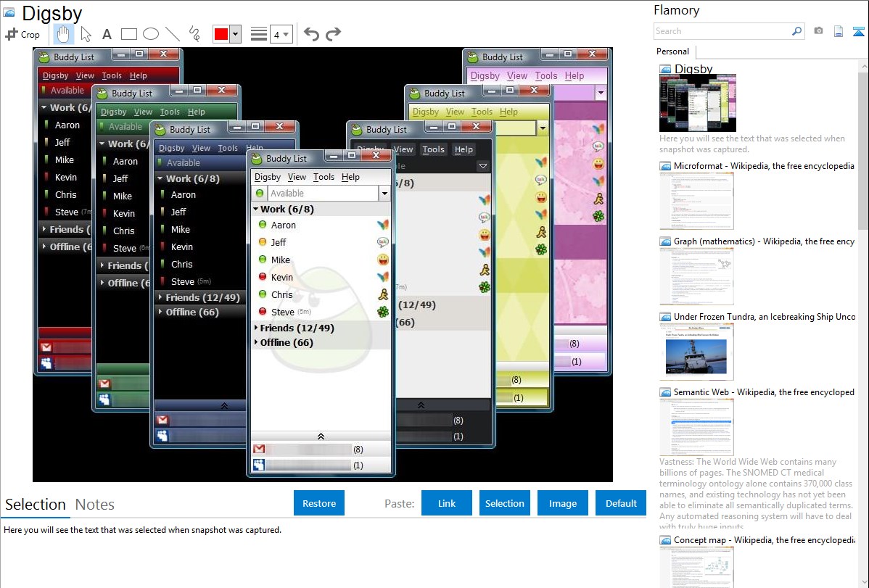Viewport: 869px width, 588px height.
Task: Click the MSN butterfly icon beside Aaron
Action: pyautogui.click(x=382, y=225)
